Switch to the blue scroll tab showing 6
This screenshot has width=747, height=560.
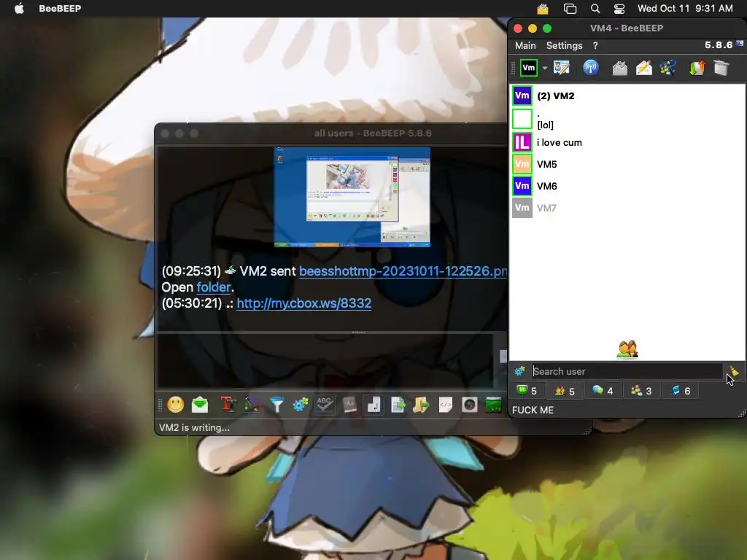(x=681, y=391)
